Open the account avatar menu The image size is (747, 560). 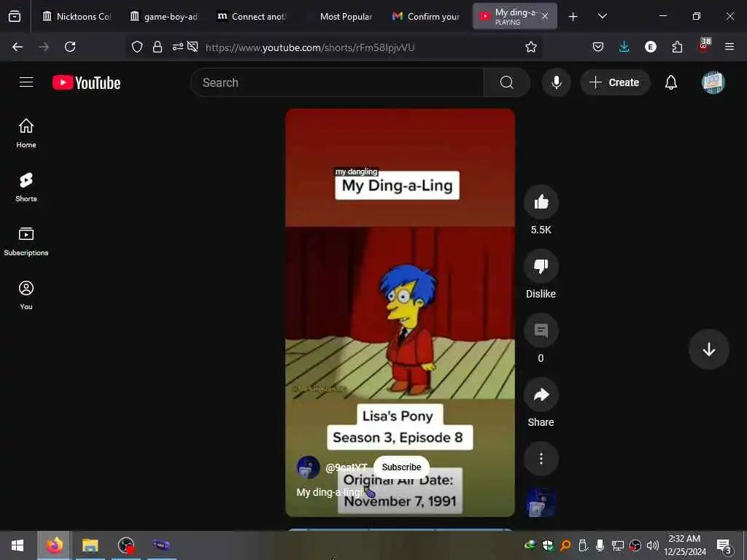713,82
